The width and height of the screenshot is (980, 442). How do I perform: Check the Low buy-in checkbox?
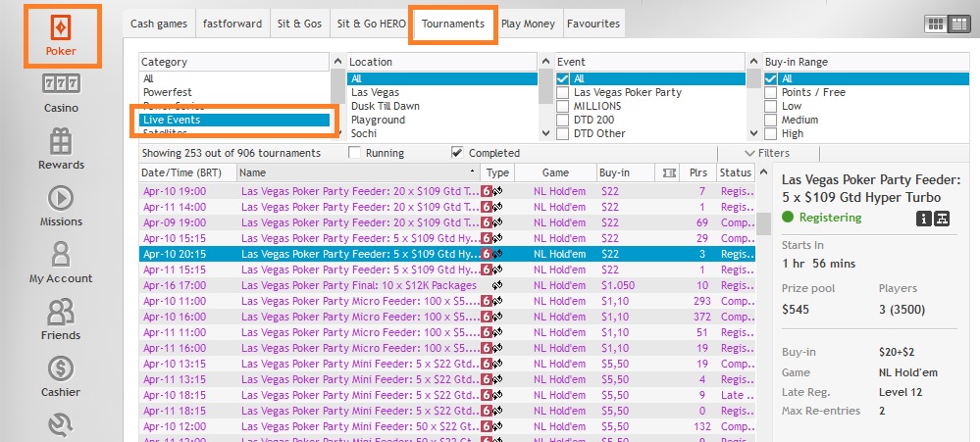coord(771,106)
